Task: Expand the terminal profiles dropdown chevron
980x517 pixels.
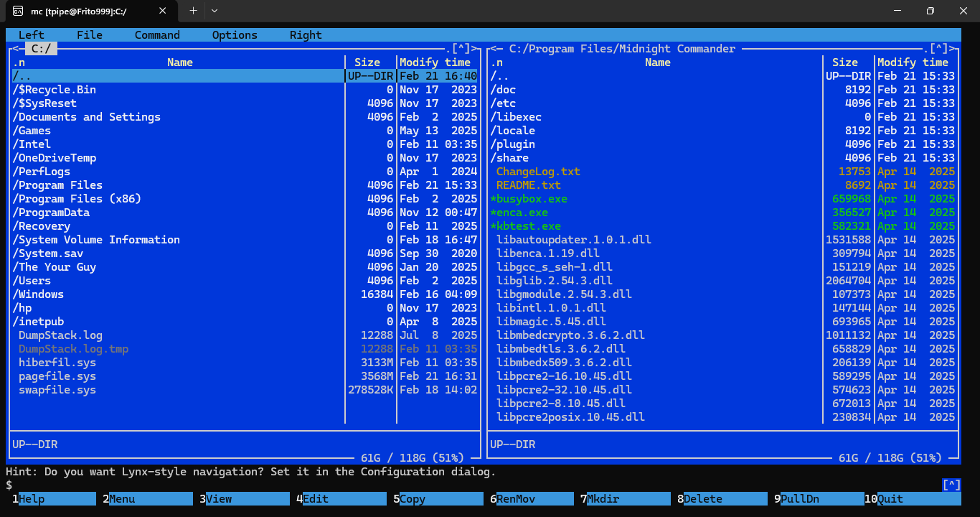Action: point(215,11)
